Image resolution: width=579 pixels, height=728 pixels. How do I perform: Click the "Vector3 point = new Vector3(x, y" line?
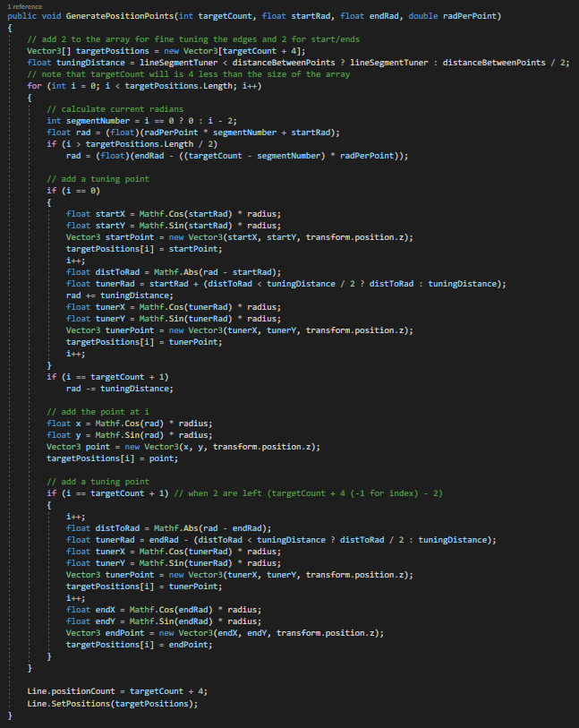pos(183,446)
